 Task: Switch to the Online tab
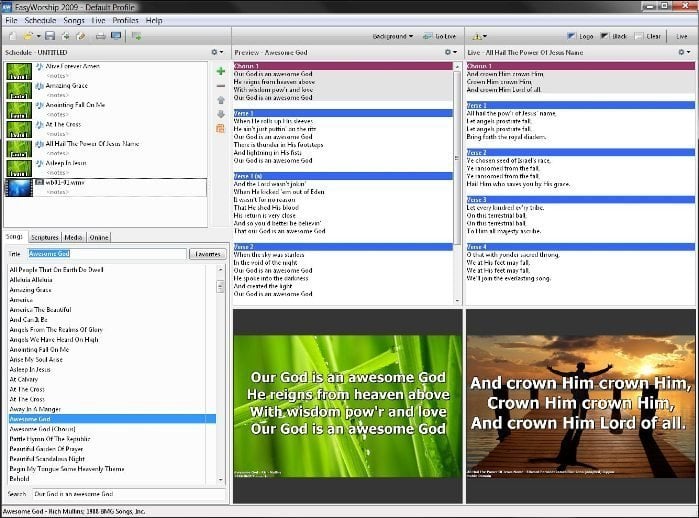pos(99,238)
